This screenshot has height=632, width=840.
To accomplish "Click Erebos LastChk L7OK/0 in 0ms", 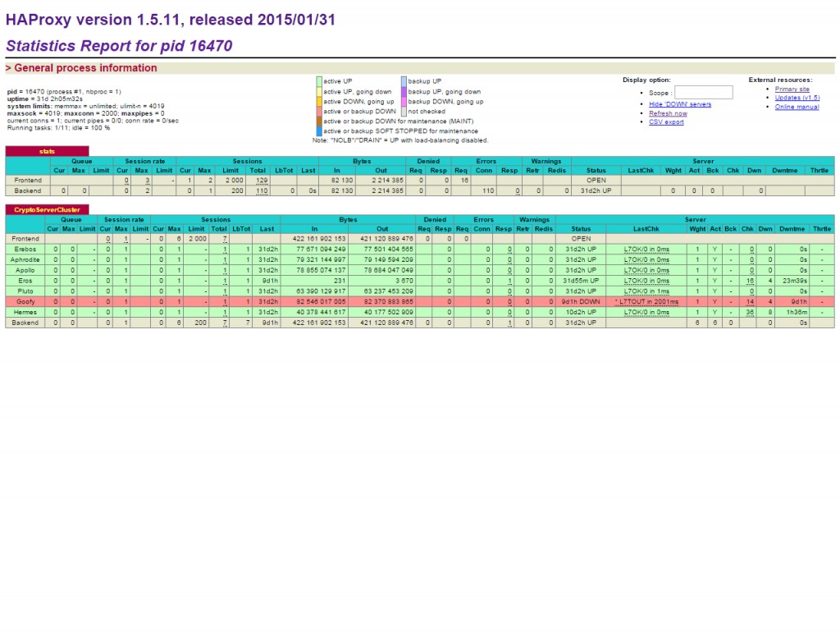I will (x=646, y=250).
